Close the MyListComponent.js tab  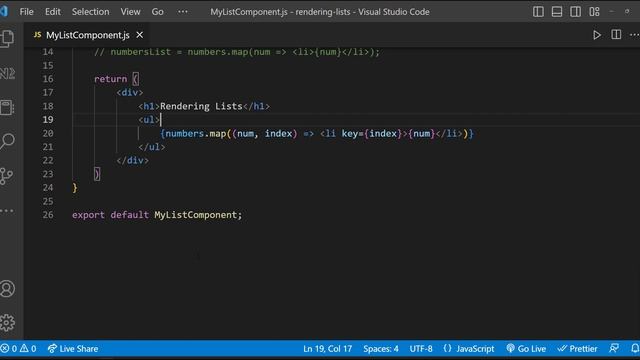point(140,35)
